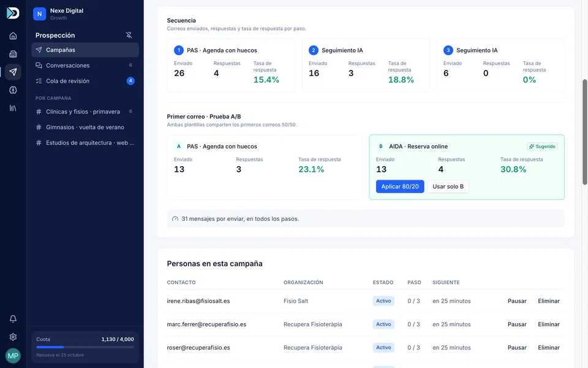The width and height of the screenshot is (588, 368).
Task: Click the Cuota usage progress bar
Action: (x=85, y=347)
